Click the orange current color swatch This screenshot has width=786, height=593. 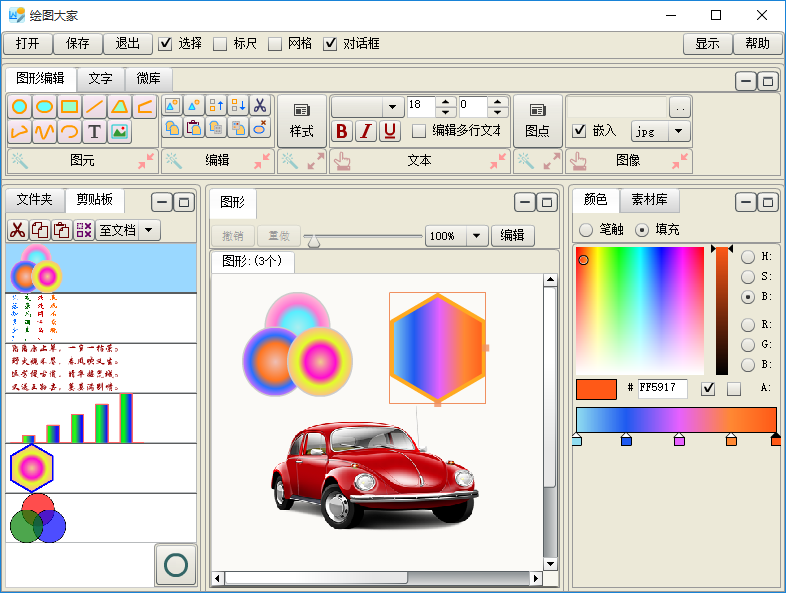[597, 389]
